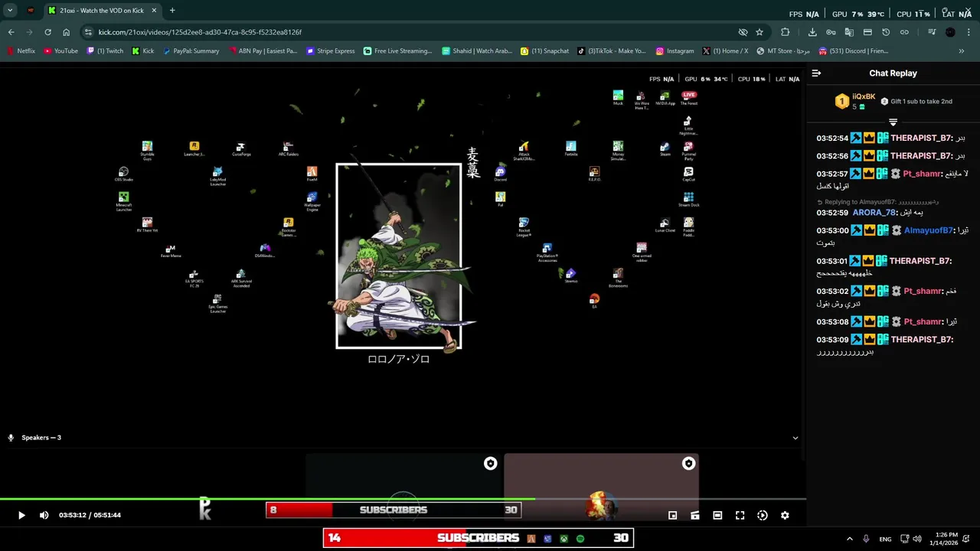
Task: Mute the video player volume
Action: click(44, 515)
